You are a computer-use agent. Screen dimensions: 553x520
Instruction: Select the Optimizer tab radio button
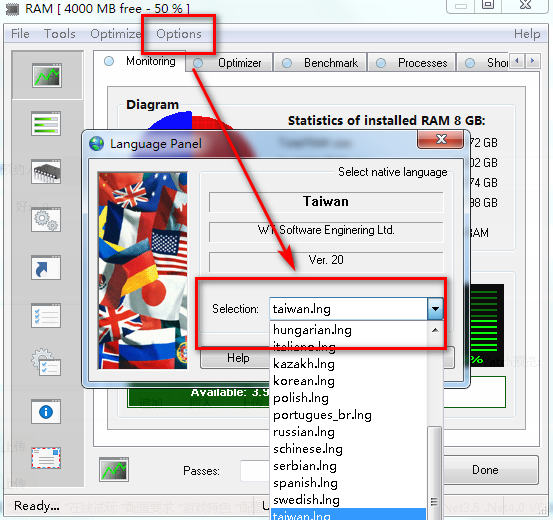click(198, 63)
